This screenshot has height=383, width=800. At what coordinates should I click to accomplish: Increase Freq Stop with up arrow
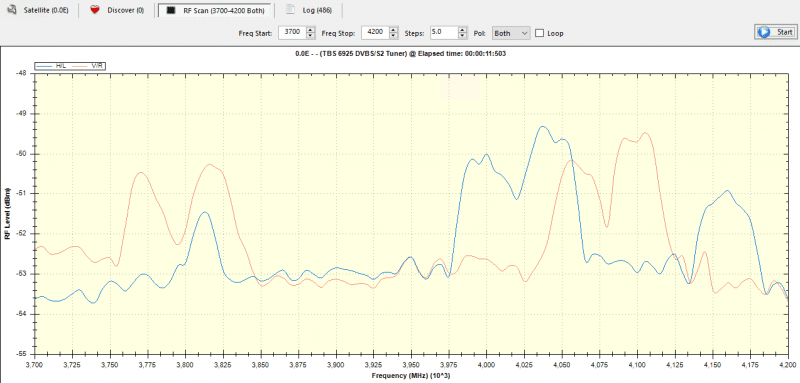coord(393,30)
